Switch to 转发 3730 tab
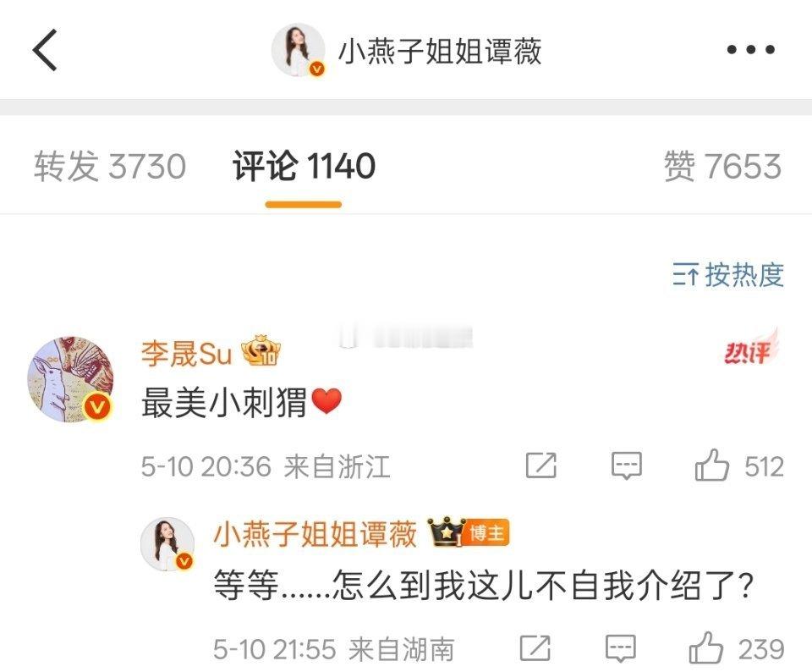This screenshot has height=672, width=812. click(x=110, y=167)
